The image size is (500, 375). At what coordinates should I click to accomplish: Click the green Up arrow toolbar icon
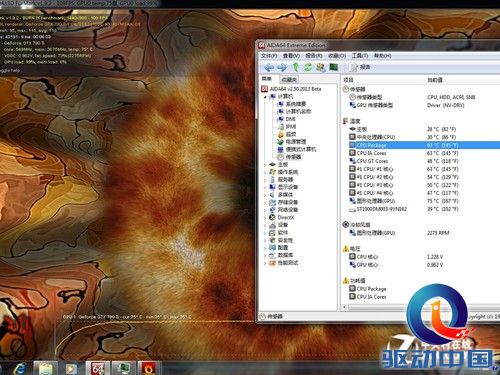(295, 67)
